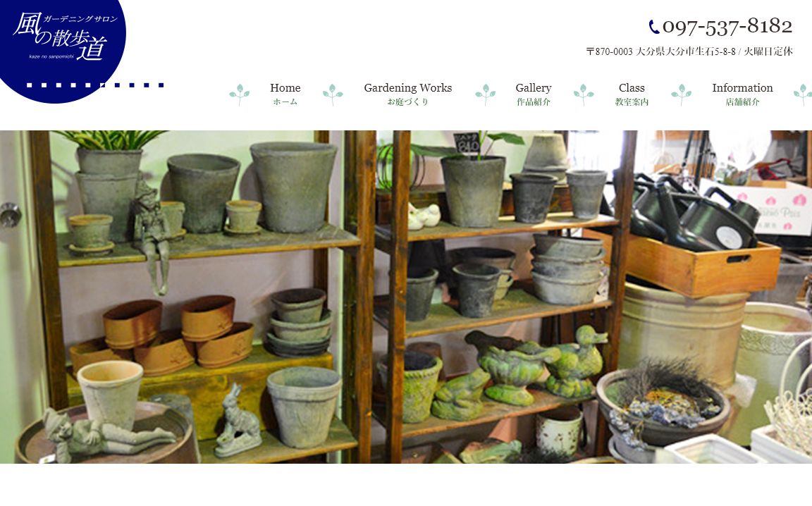Click the pottery shelves banner photo

406,297
